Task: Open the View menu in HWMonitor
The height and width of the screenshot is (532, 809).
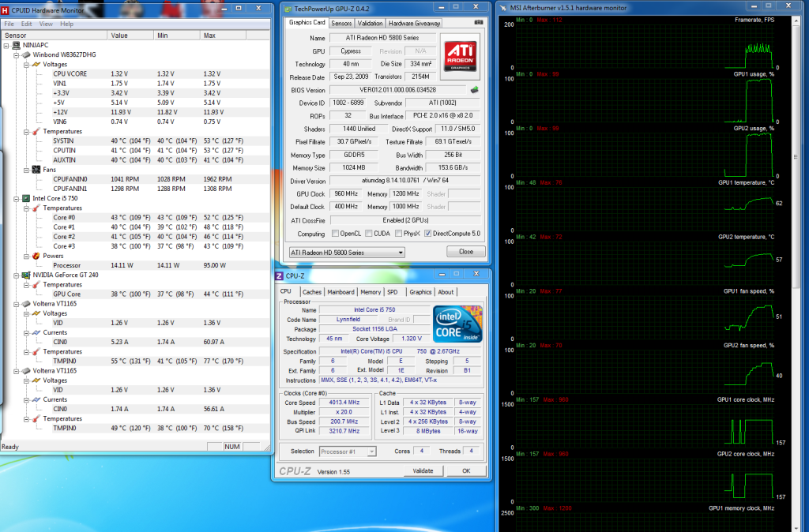Action: click(46, 24)
